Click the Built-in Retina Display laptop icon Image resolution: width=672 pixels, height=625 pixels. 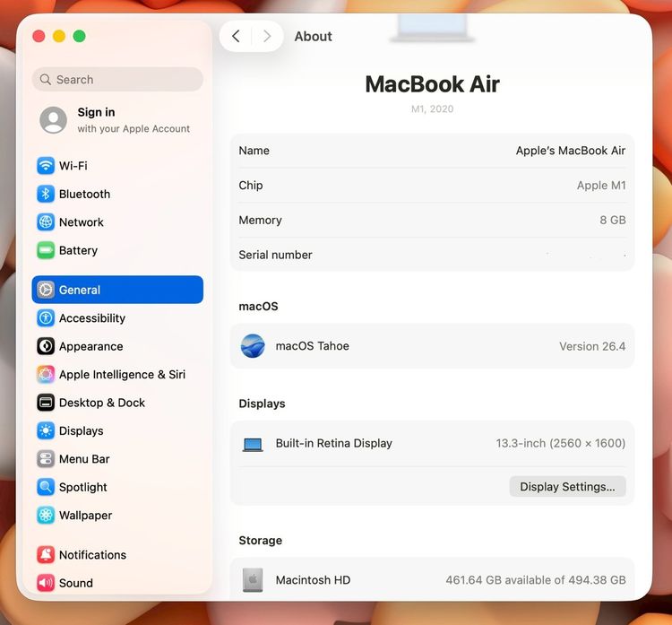(253, 444)
